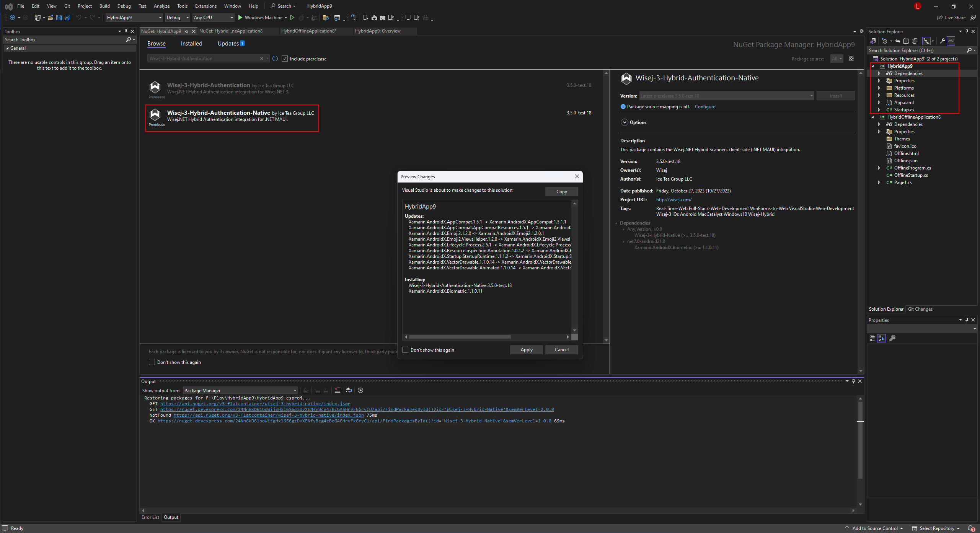This screenshot has width=980, height=533.
Task: Click Add to Source Control in status bar
Action: tap(874, 528)
